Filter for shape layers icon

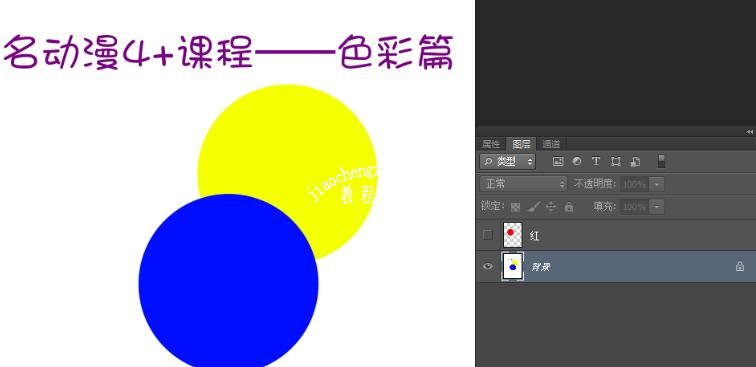pyautogui.click(x=616, y=162)
